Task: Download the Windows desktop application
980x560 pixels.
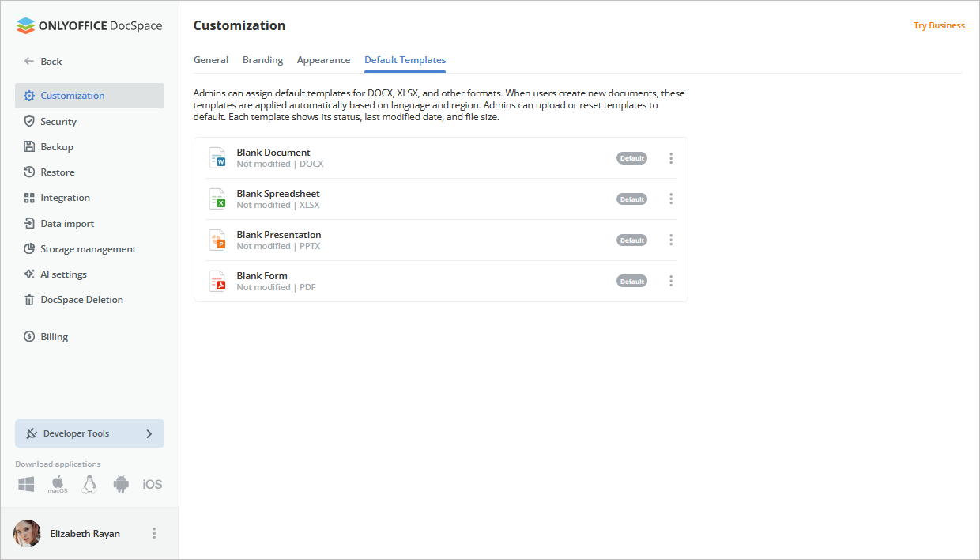Action: (x=26, y=484)
